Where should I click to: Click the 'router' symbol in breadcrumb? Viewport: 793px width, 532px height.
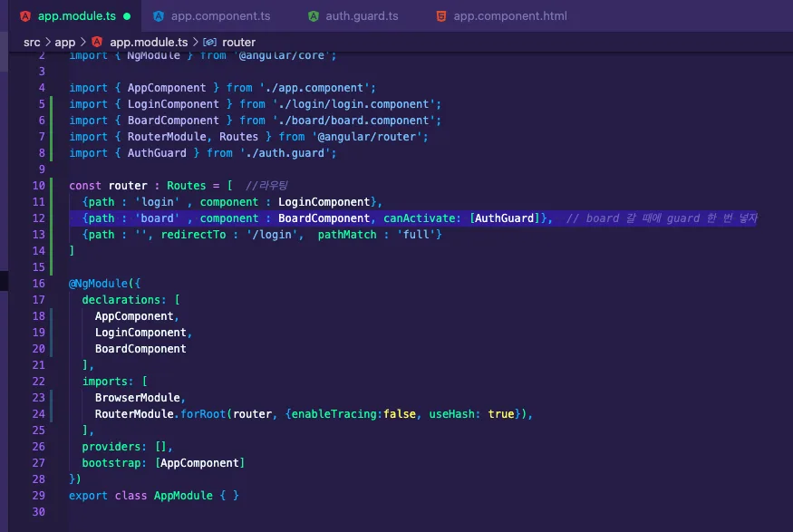pyautogui.click(x=238, y=42)
